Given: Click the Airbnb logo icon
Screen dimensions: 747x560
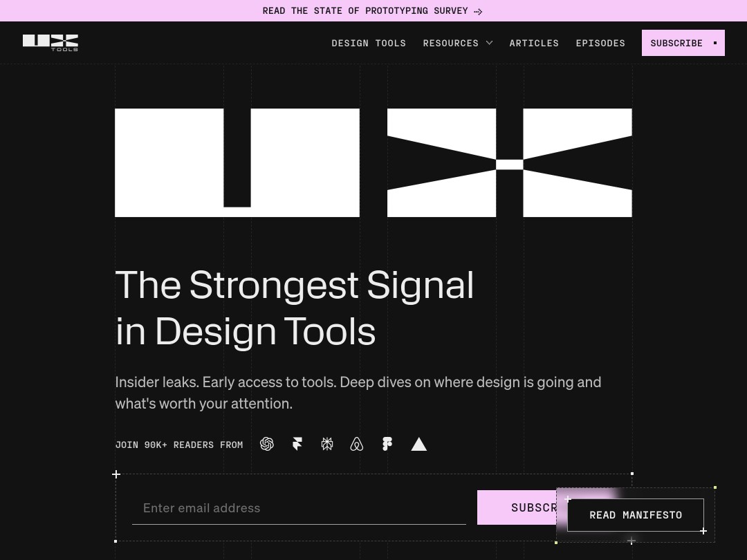Looking at the screenshot, I should coord(357,444).
